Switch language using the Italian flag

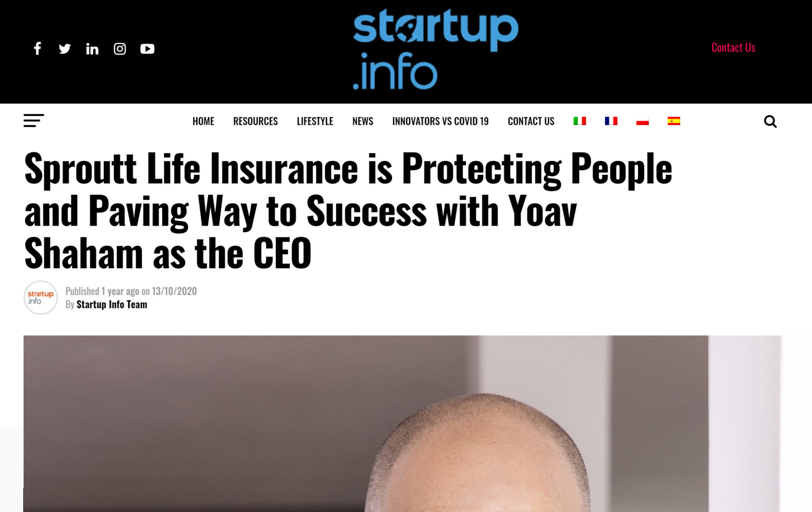pos(579,121)
